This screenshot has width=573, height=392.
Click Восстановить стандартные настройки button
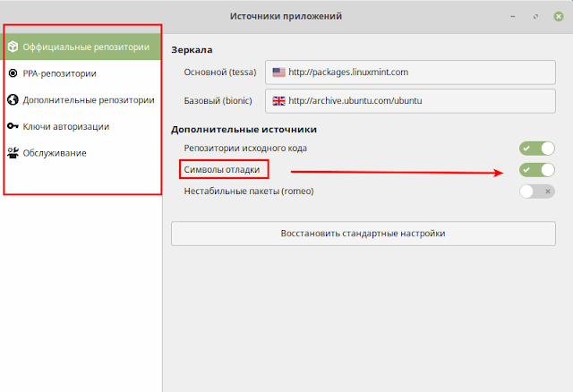pyautogui.click(x=363, y=234)
